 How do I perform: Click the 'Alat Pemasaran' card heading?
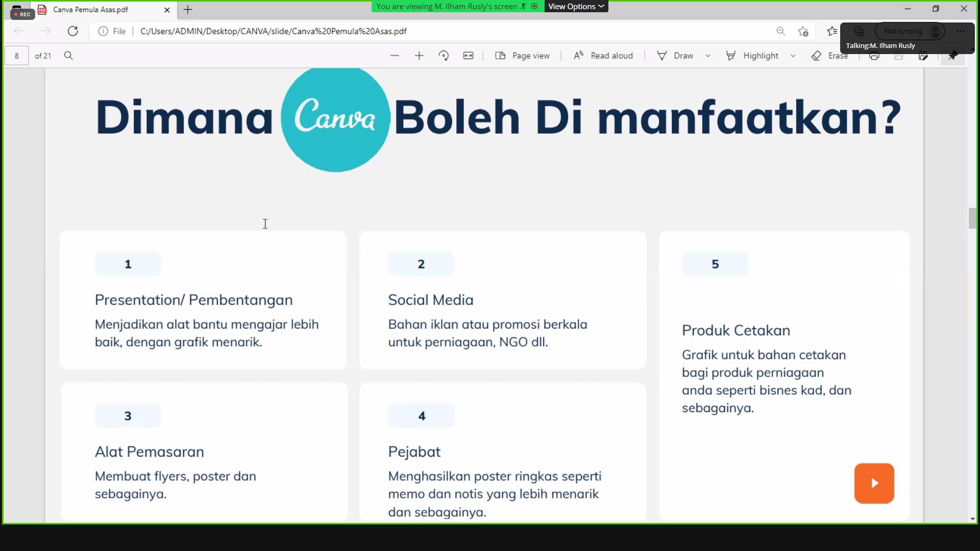click(150, 452)
